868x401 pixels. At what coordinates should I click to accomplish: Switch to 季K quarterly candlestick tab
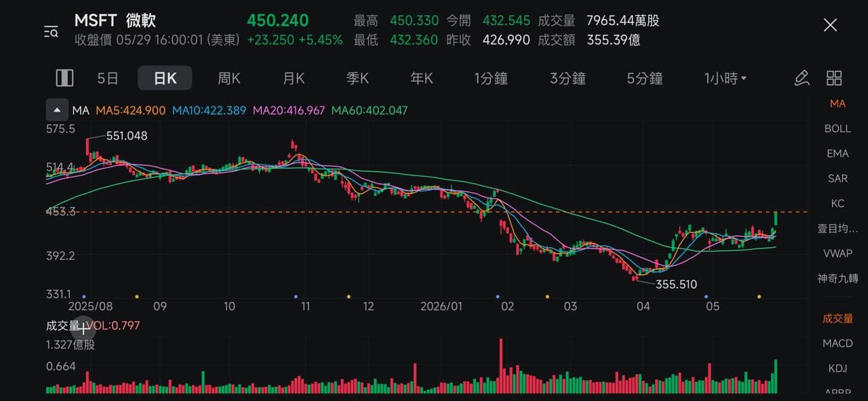click(x=357, y=79)
